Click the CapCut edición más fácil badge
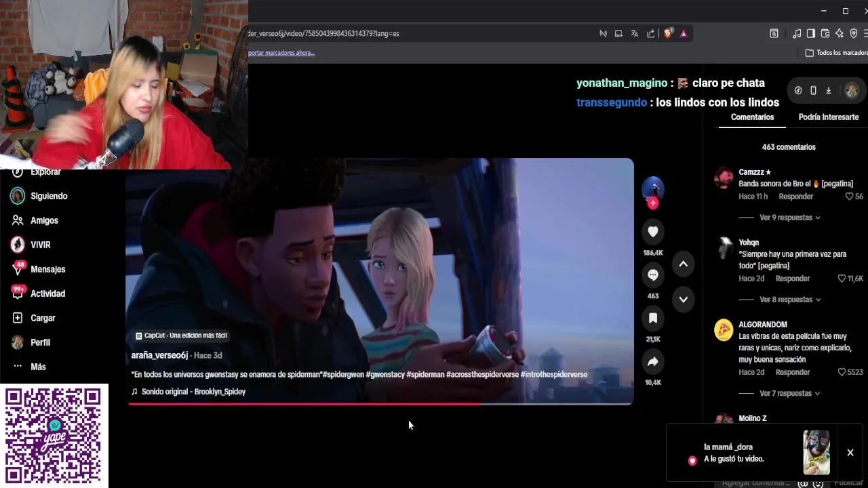868x488 pixels. (181, 335)
